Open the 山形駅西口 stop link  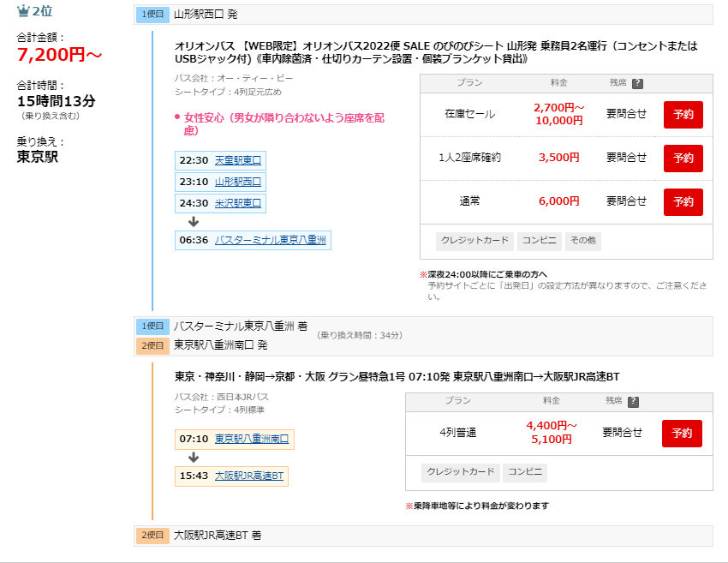(237, 182)
